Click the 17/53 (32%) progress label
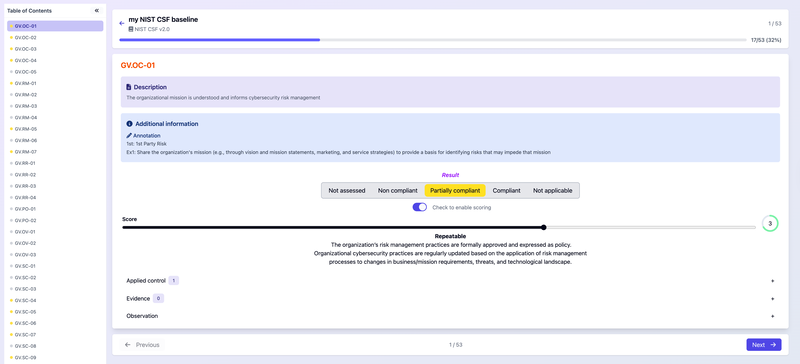Viewport: 800px width, 364px height. (766, 40)
